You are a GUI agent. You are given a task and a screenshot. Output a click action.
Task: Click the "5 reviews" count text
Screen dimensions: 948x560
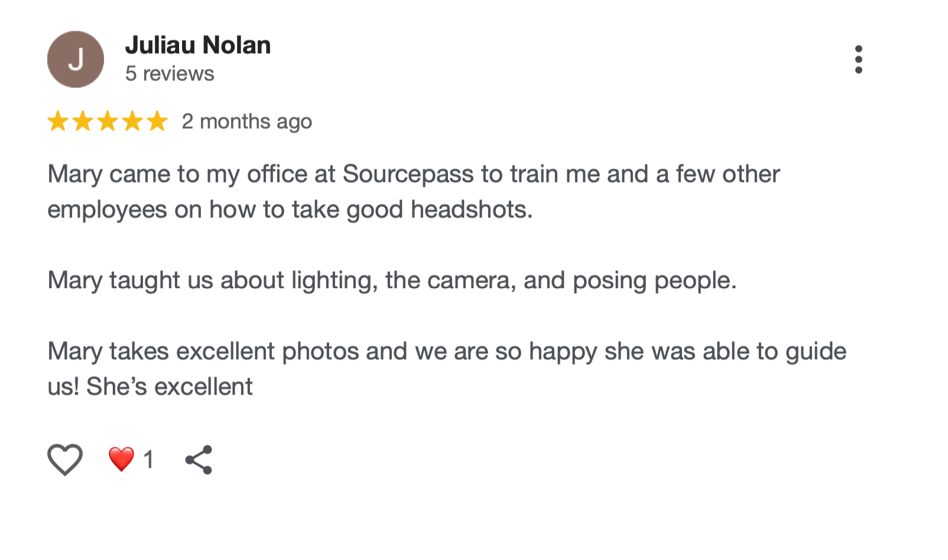point(170,74)
